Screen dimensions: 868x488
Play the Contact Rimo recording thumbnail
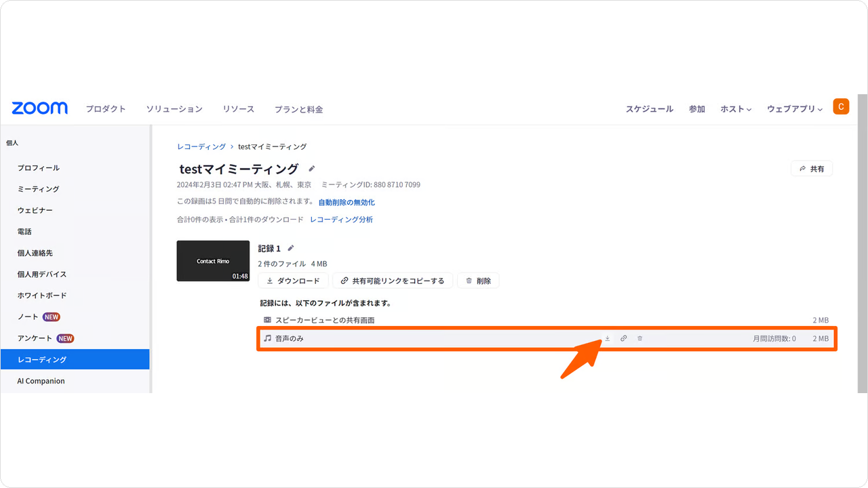(213, 261)
